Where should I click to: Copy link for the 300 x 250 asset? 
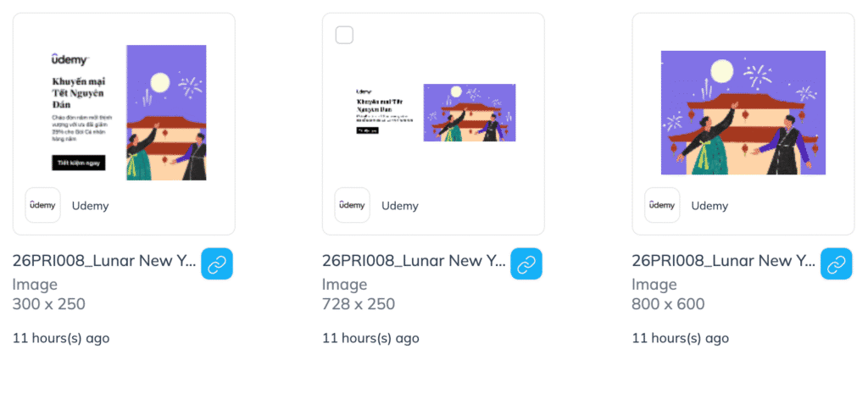pos(217,264)
